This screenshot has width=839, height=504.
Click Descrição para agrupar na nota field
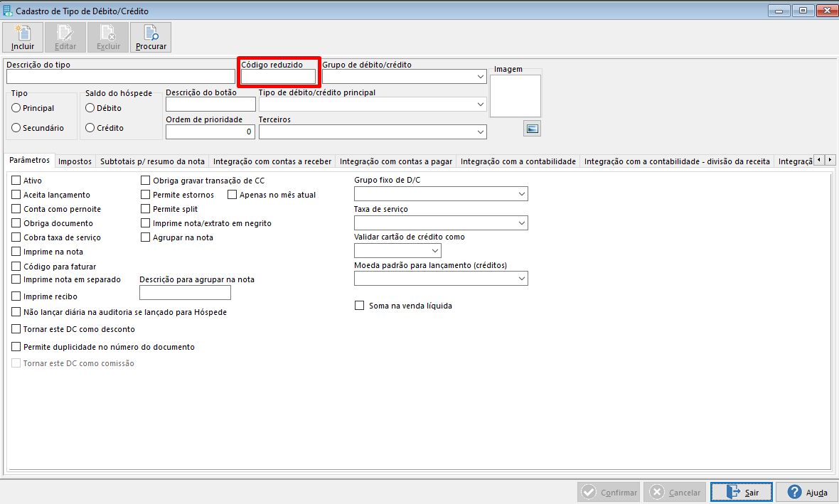click(x=185, y=293)
